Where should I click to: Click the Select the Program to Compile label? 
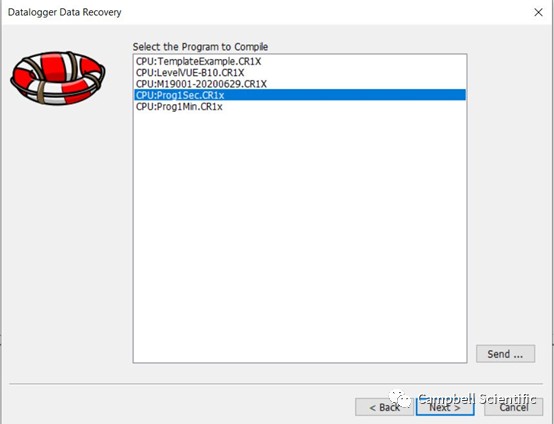200,47
